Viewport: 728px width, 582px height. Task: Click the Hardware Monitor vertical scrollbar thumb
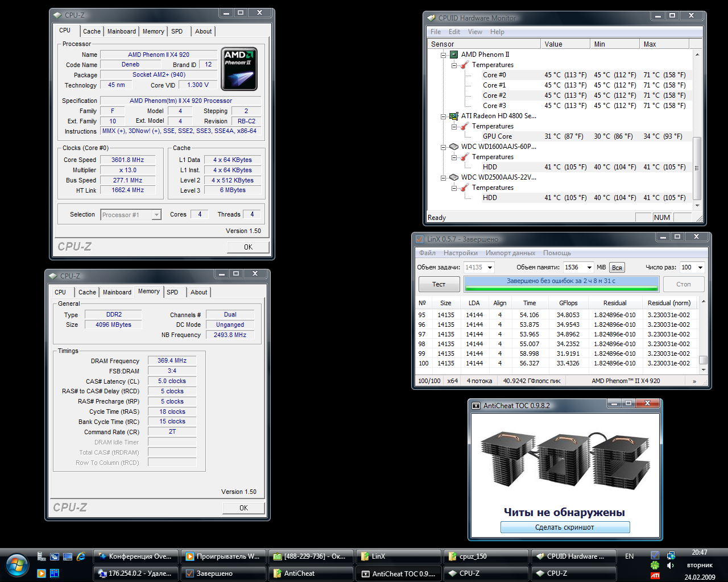pyautogui.click(x=697, y=168)
